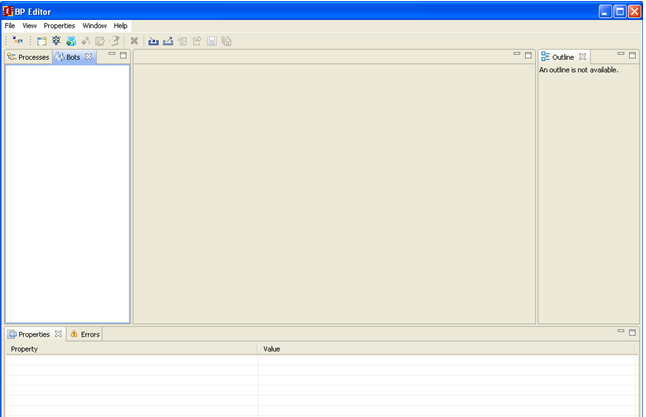Click the blue import tray icon
This screenshot has height=417, width=646.
click(x=153, y=41)
